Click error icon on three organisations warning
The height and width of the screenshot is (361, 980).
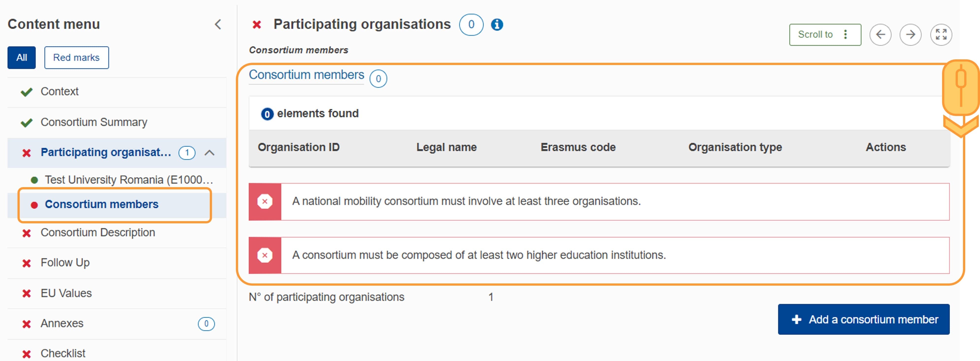coord(265,202)
